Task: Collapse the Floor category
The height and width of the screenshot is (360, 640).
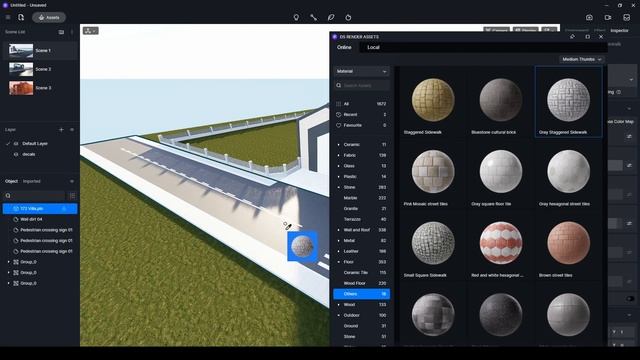Action: coord(338,262)
